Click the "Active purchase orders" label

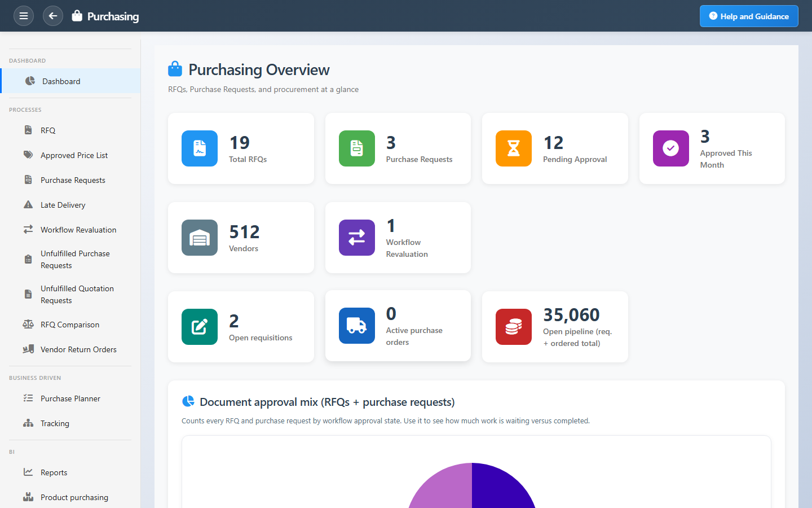pos(414,336)
